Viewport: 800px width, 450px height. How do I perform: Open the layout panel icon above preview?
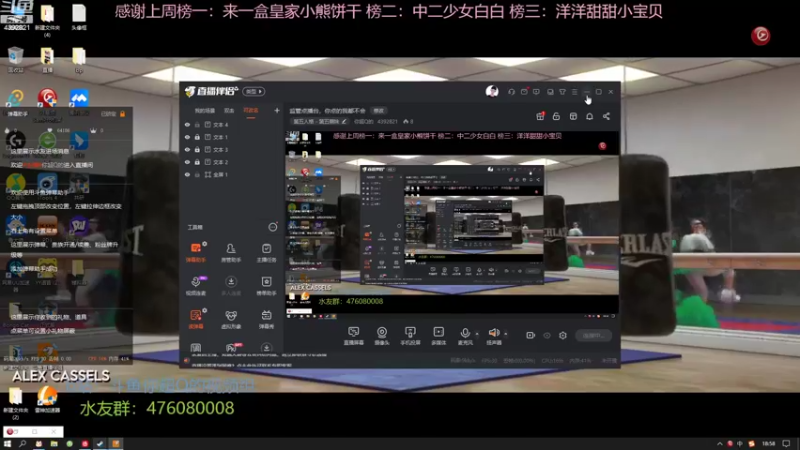click(x=573, y=116)
